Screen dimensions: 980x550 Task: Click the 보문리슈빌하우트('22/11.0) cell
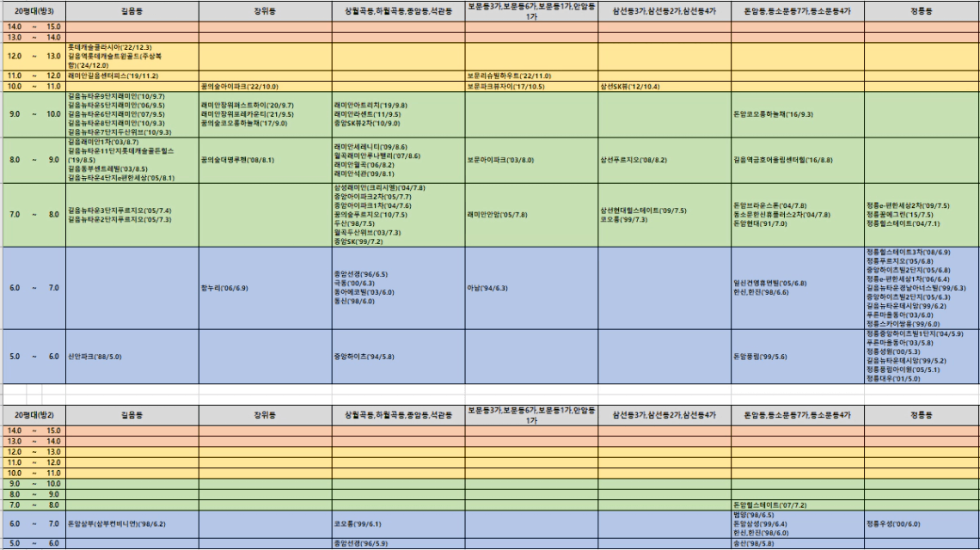(x=531, y=76)
